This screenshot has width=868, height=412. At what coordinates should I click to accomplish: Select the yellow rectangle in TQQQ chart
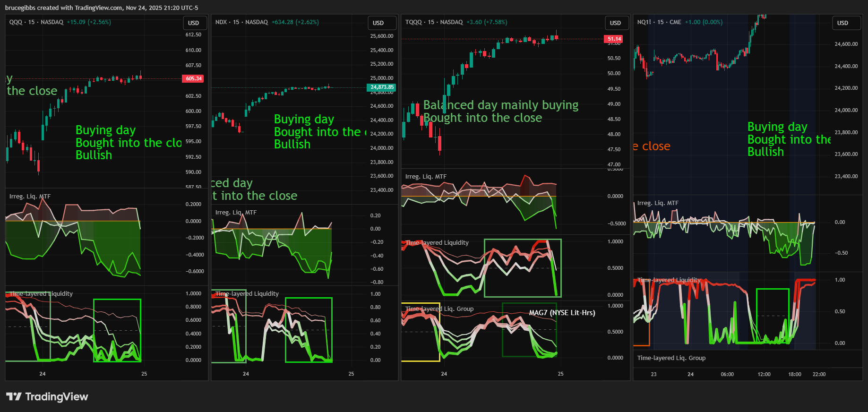click(440, 331)
